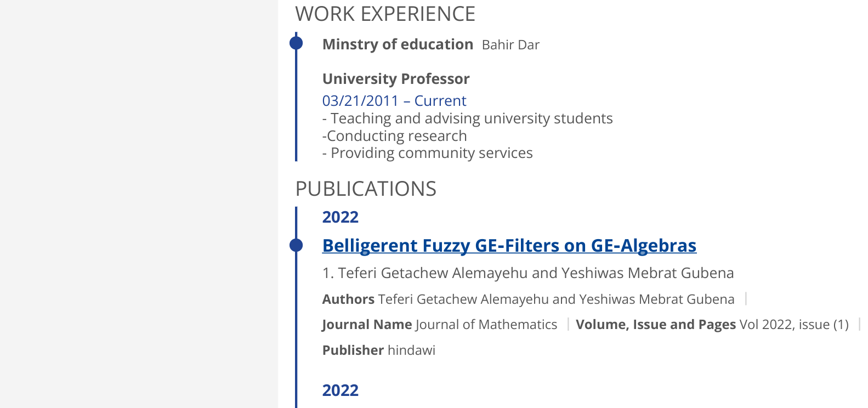
Task: Click the University Professor job title
Action: coord(396,79)
